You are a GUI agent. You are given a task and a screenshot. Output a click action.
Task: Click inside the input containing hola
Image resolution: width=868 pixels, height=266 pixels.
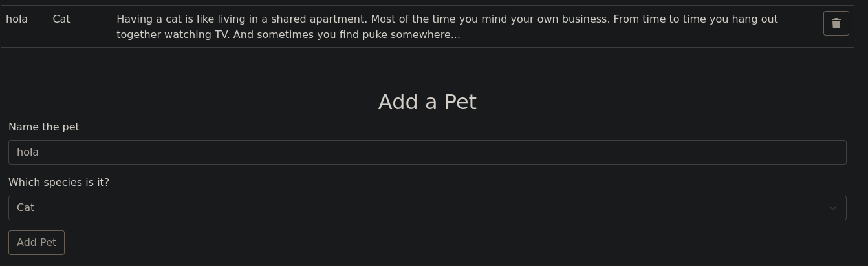pyautogui.click(x=427, y=152)
